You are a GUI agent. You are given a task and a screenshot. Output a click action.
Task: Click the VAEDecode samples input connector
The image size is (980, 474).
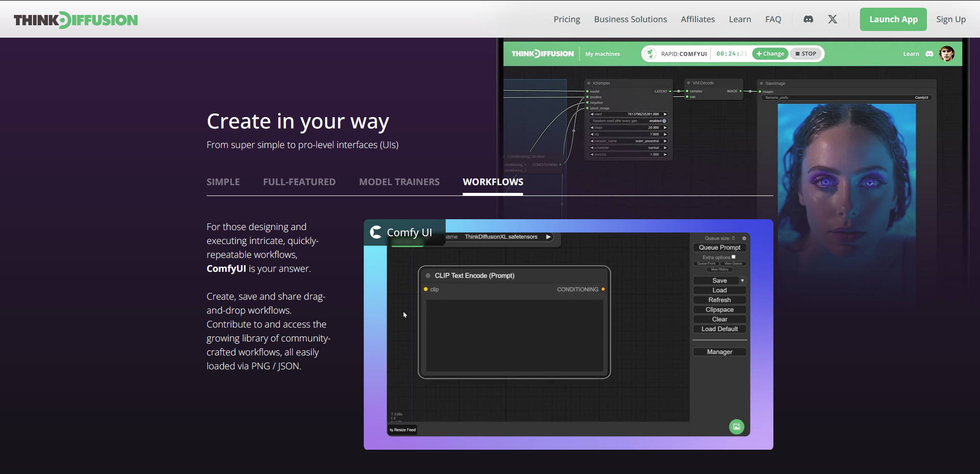click(x=687, y=91)
